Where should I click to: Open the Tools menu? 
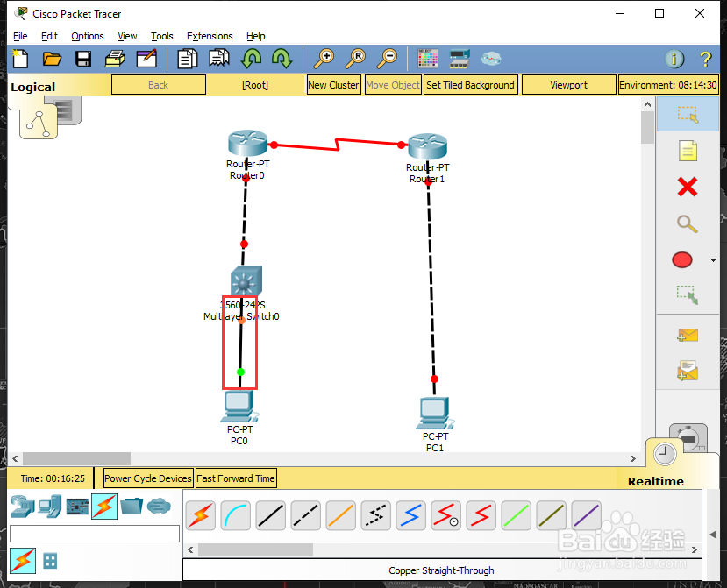tap(162, 36)
